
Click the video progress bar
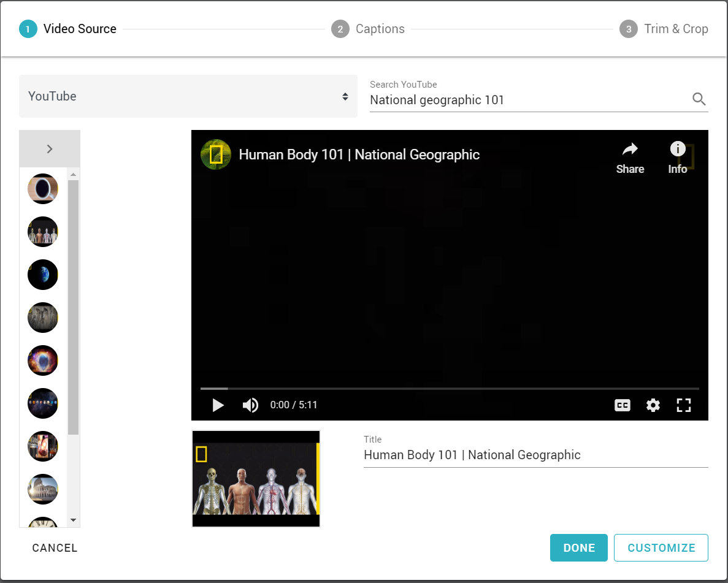coord(450,389)
